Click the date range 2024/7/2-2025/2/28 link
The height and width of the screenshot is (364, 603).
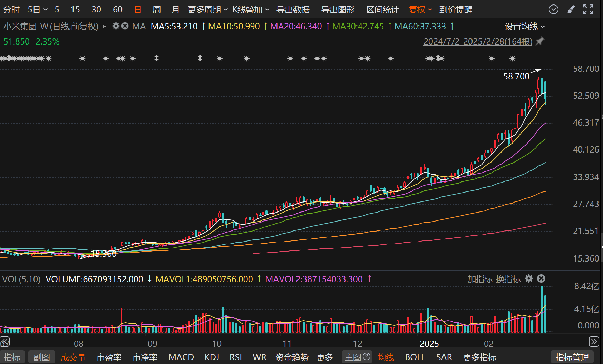[x=478, y=42]
